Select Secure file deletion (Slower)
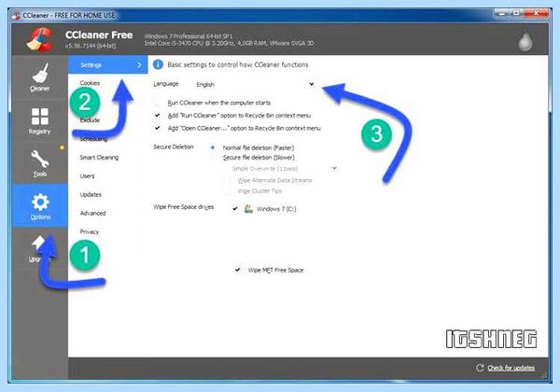Screen dimensions: 560x392 tap(213, 158)
